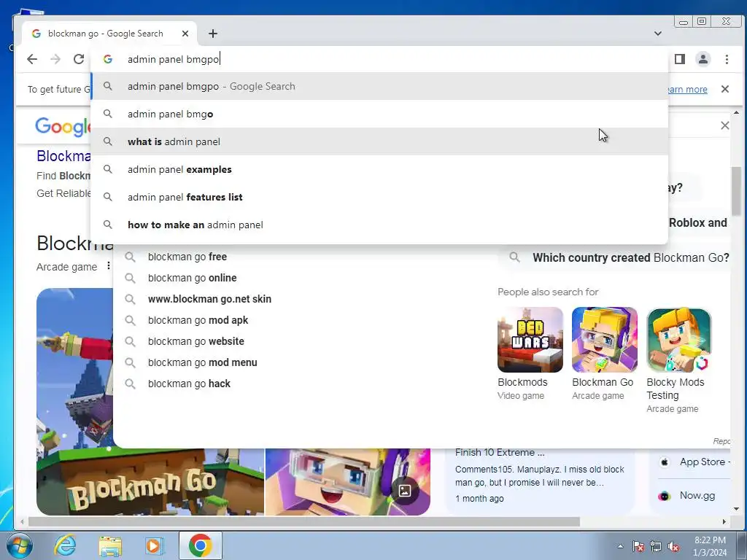Choose suggestion 'what is admin panel'
Image resolution: width=747 pixels, height=560 pixels.
click(x=379, y=141)
